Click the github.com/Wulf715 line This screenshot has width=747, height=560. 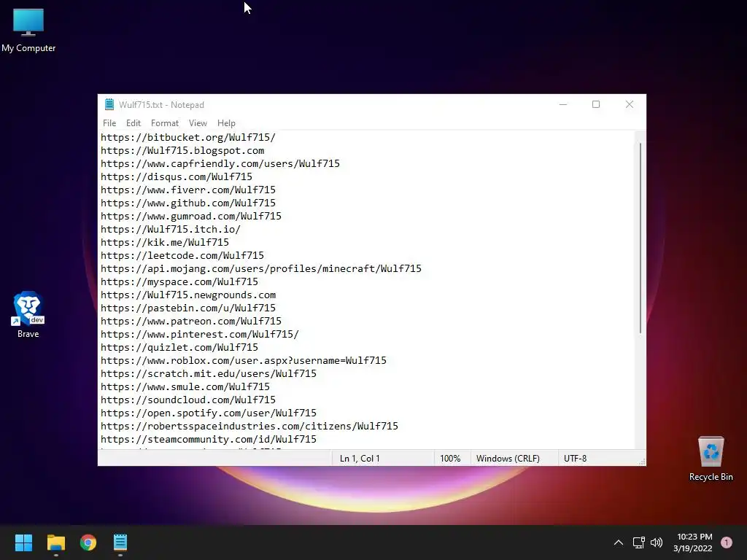tap(187, 203)
